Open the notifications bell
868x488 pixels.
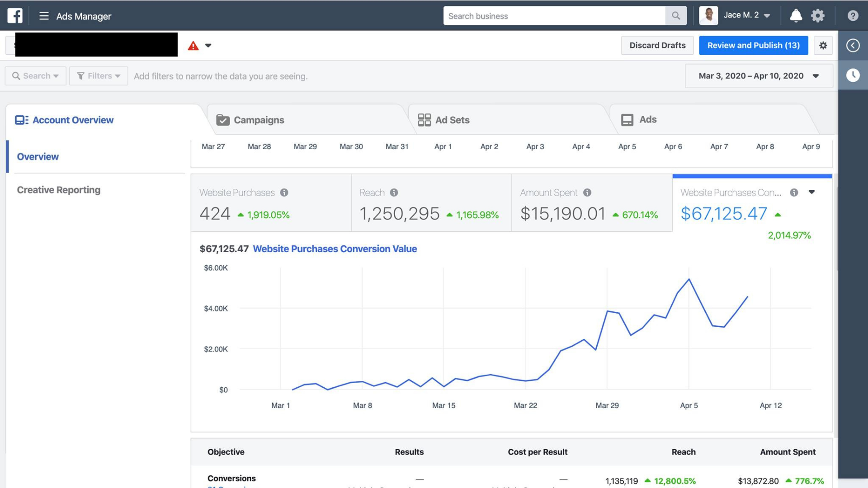(x=796, y=16)
